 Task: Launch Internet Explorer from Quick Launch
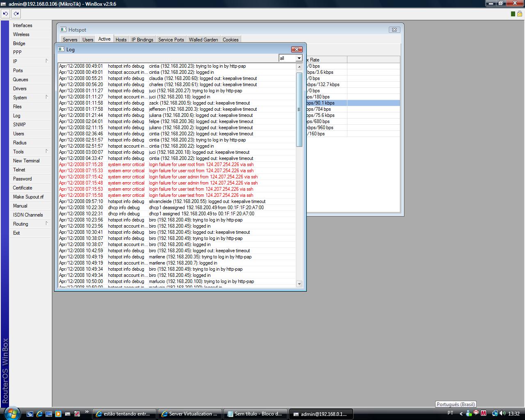coord(39,414)
